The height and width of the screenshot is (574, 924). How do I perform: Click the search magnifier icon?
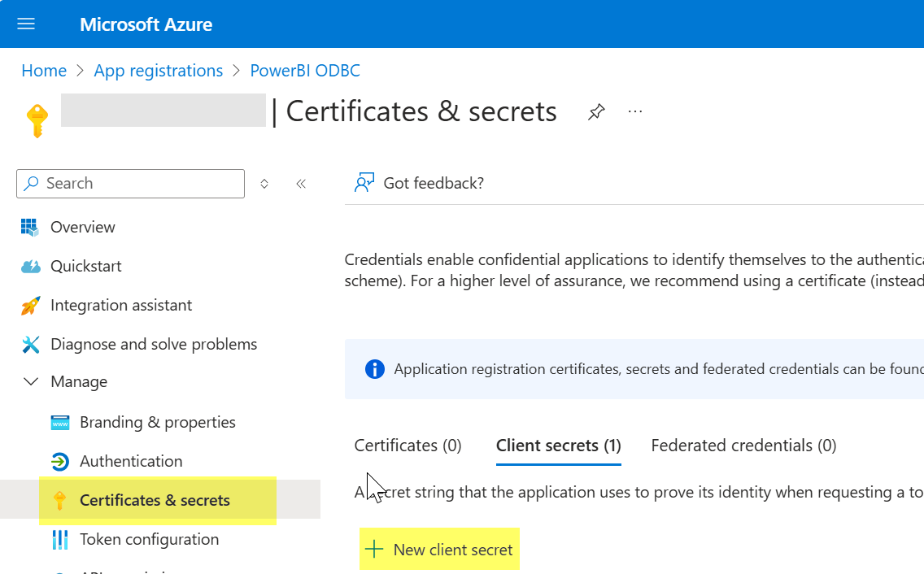pyautogui.click(x=31, y=183)
